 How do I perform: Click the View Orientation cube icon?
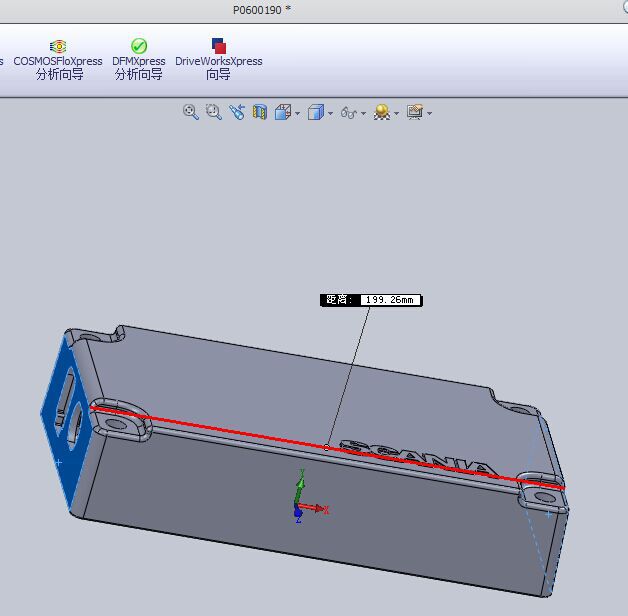(283, 113)
